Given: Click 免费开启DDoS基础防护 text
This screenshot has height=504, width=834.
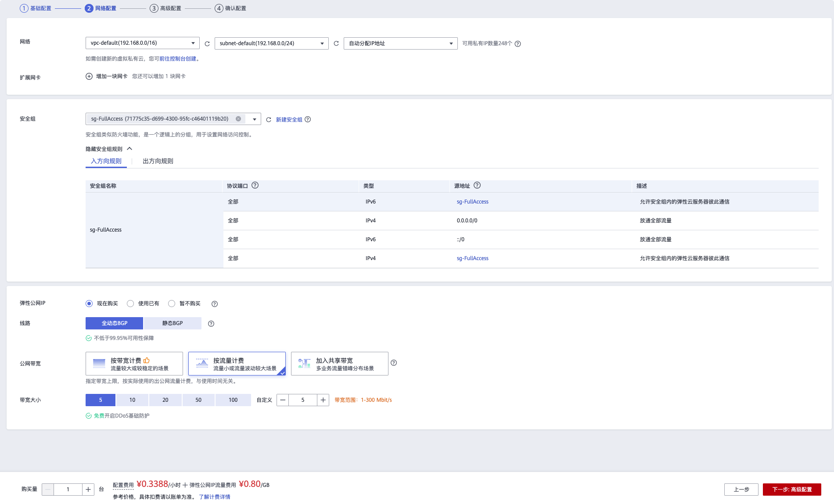Looking at the screenshot, I should 122,416.
